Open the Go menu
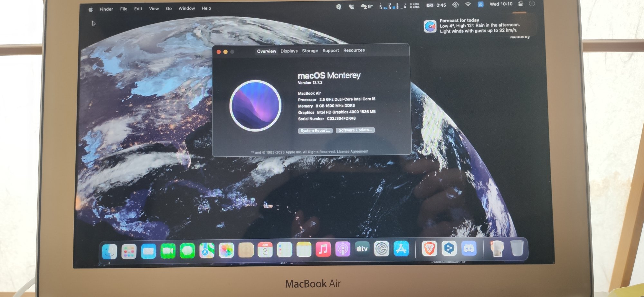 pos(169,8)
